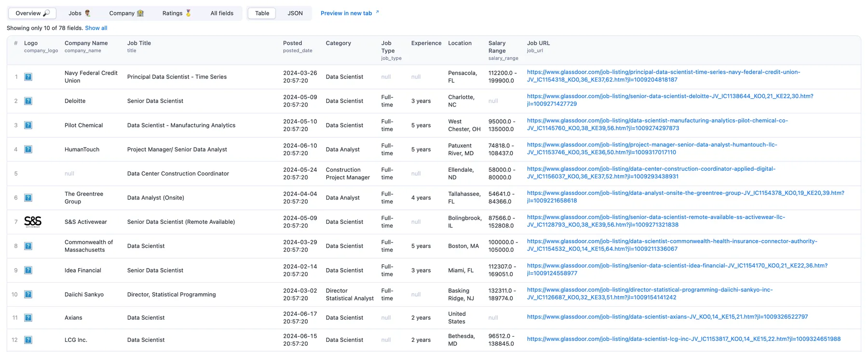Select the Navy Federal Credit Union company cell
Screen dimensions: 868x352
click(x=91, y=77)
